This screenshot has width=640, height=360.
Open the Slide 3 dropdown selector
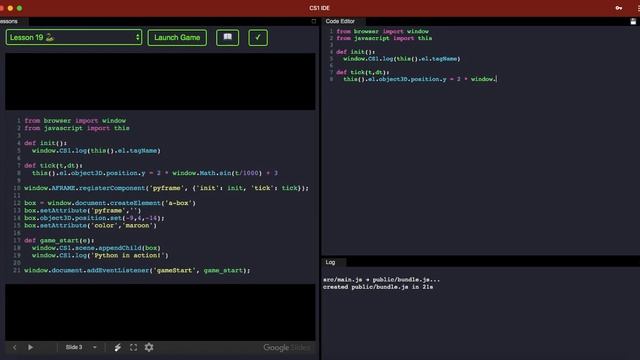(81, 347)
